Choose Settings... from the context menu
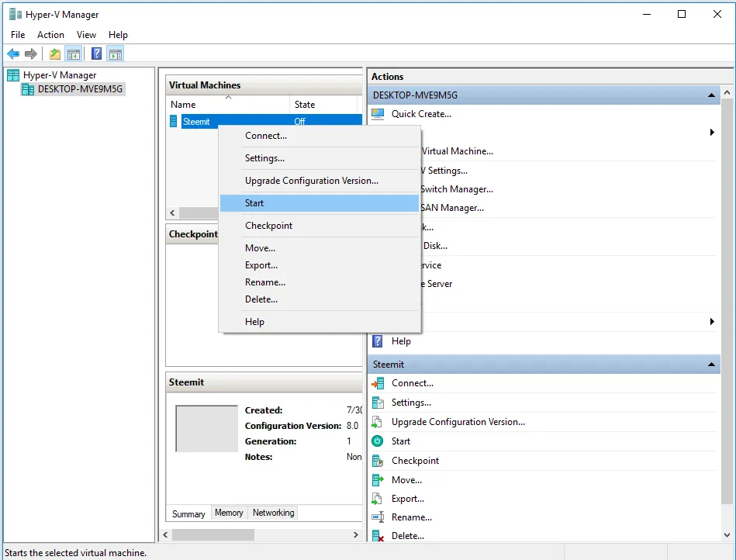736x560 pixels. (320, 158)
